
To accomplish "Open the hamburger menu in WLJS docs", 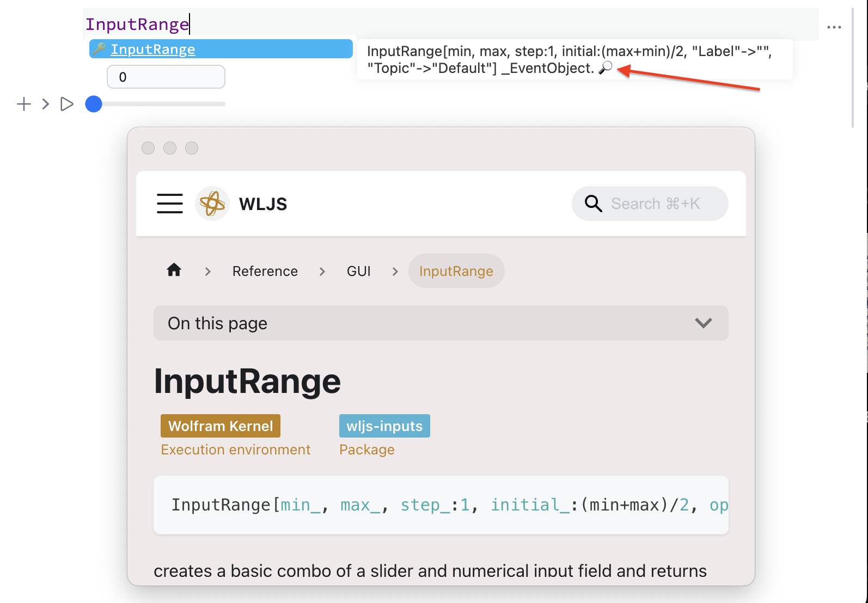I will click(x=170, y=204).
